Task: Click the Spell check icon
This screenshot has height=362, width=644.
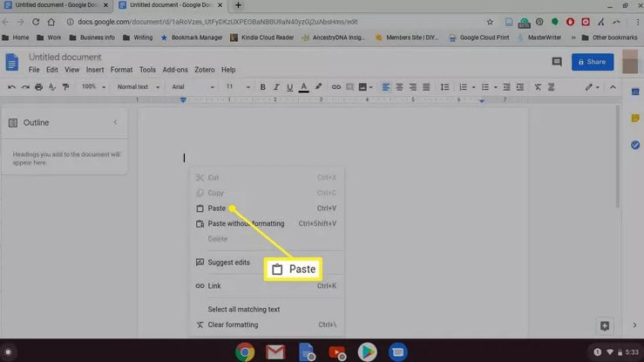Action: [52, 87]
